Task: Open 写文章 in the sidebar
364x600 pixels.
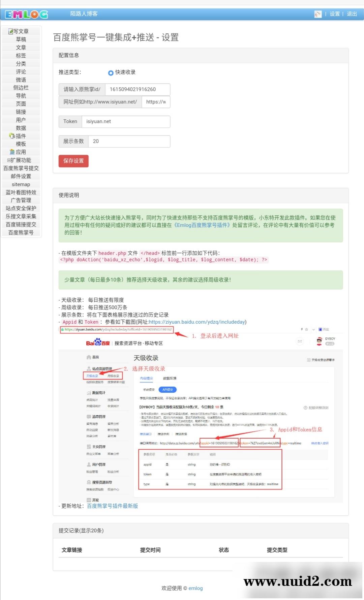Action: pos(21,31)
